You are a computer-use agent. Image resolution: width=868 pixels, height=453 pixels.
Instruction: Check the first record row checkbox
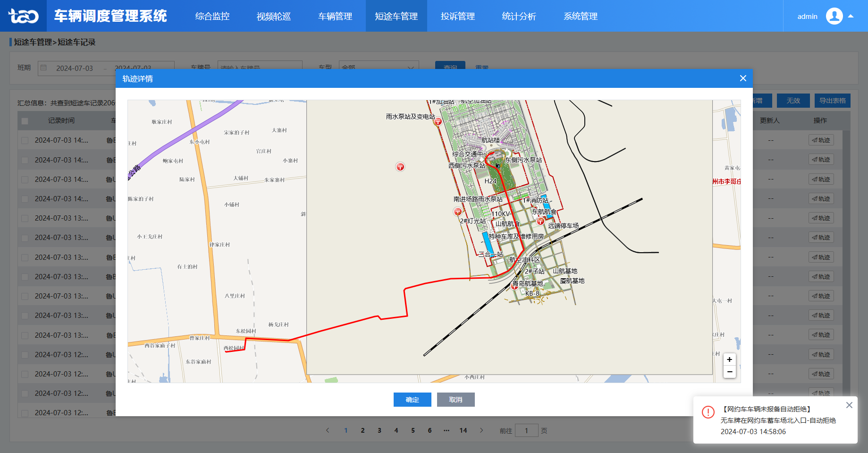pos(25,140)
